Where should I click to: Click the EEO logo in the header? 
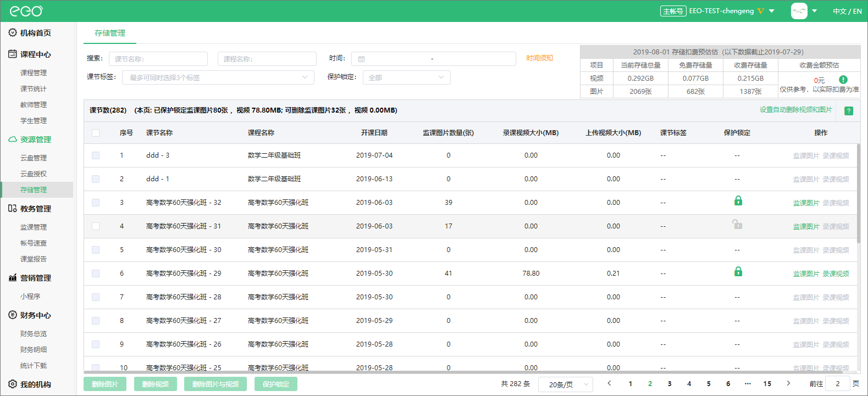coord(26,11)
